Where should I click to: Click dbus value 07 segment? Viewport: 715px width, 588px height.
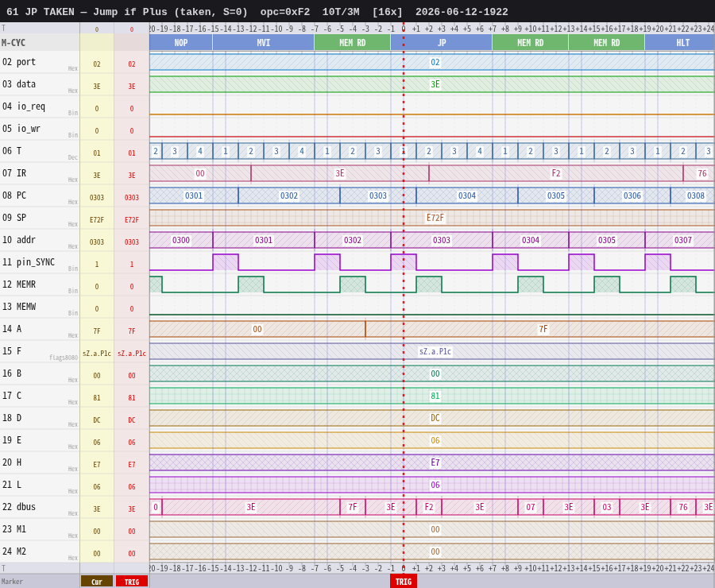[x=531, y=507]
